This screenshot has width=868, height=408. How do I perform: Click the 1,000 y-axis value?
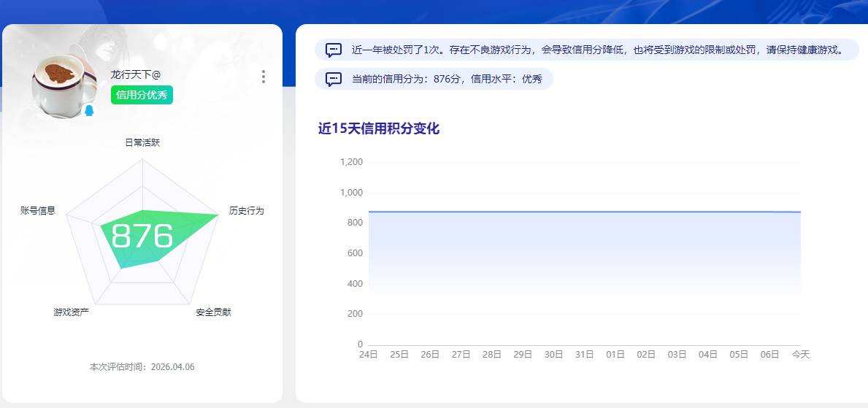pyautogui.click(x=351, y=193)
